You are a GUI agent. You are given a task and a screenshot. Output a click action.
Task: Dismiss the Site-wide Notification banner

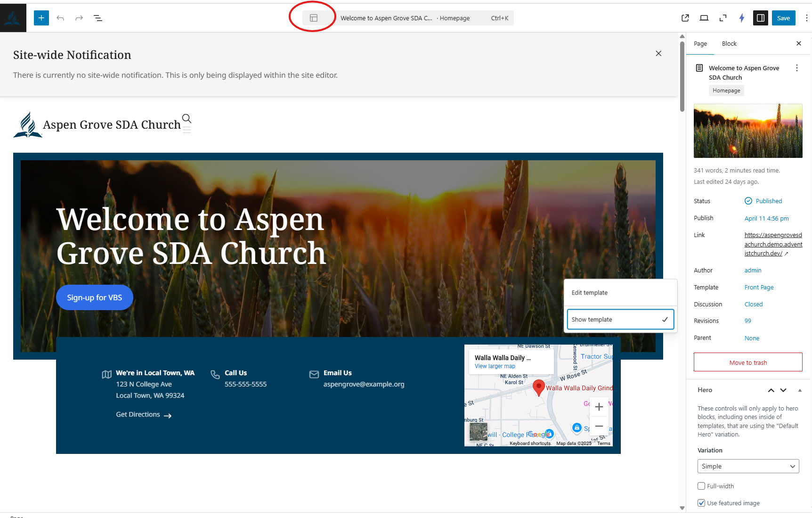[658, 53]
